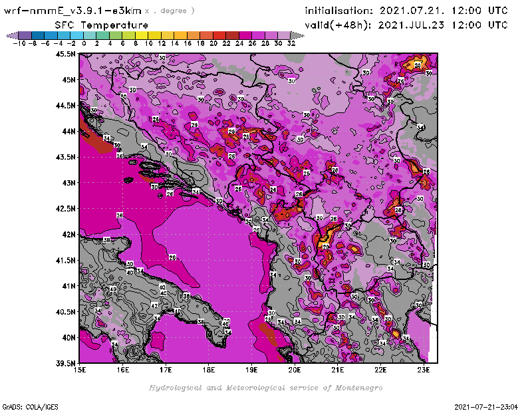Click the '-10' tick label under the legend
Image resolution: width=532 pixels, height=411 pixels.
19,43
